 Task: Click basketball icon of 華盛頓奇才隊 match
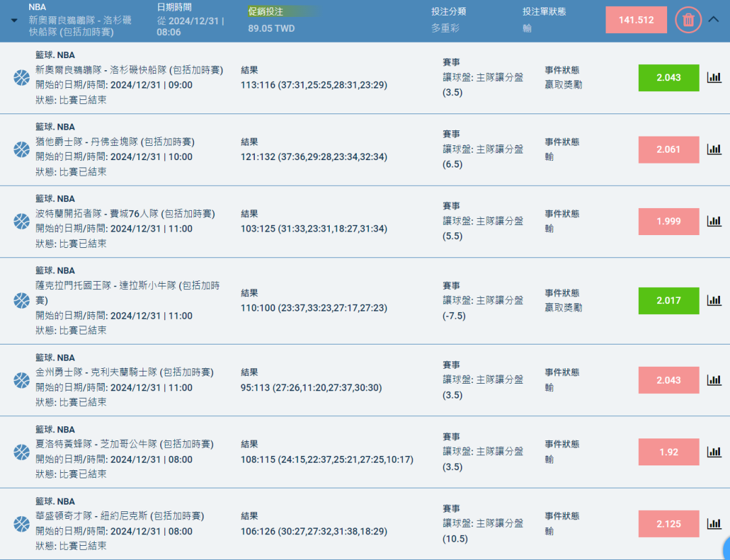click(x=22, y=524)
